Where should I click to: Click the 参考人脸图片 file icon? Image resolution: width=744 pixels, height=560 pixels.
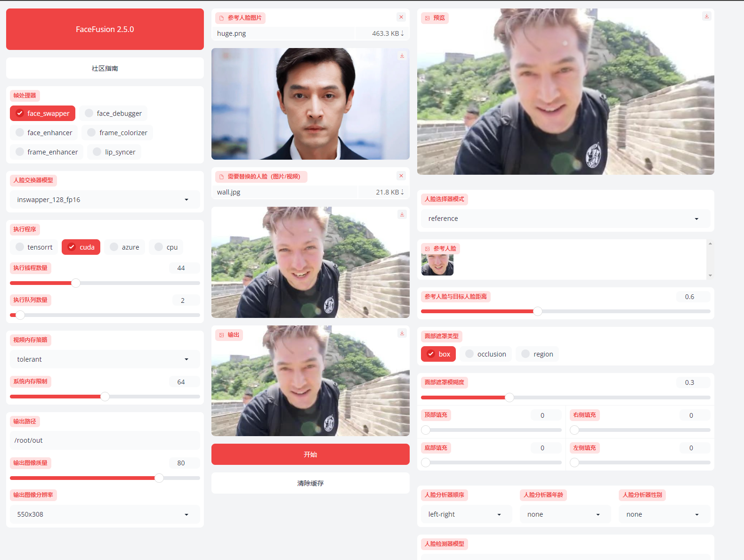[x=222, y=18]
